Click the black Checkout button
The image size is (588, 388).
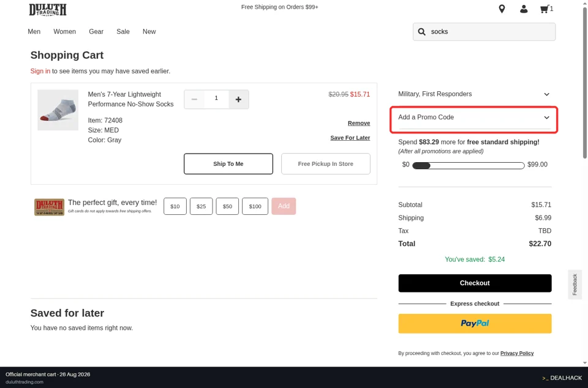(475, 283)
